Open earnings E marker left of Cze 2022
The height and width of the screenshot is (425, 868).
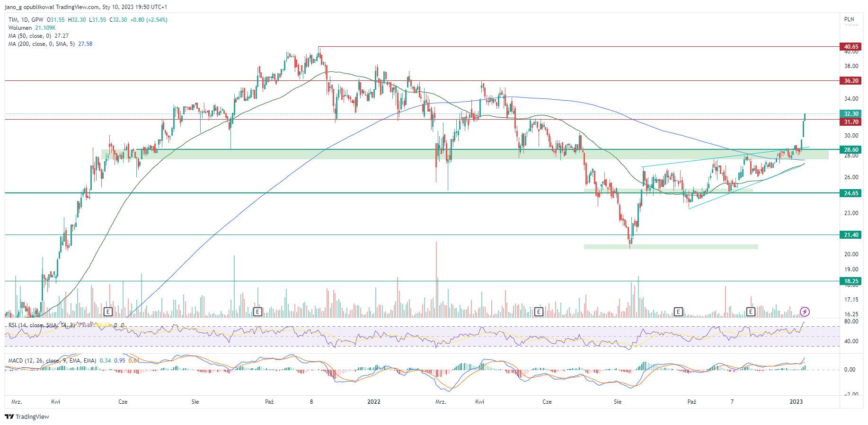pos(538,312)
